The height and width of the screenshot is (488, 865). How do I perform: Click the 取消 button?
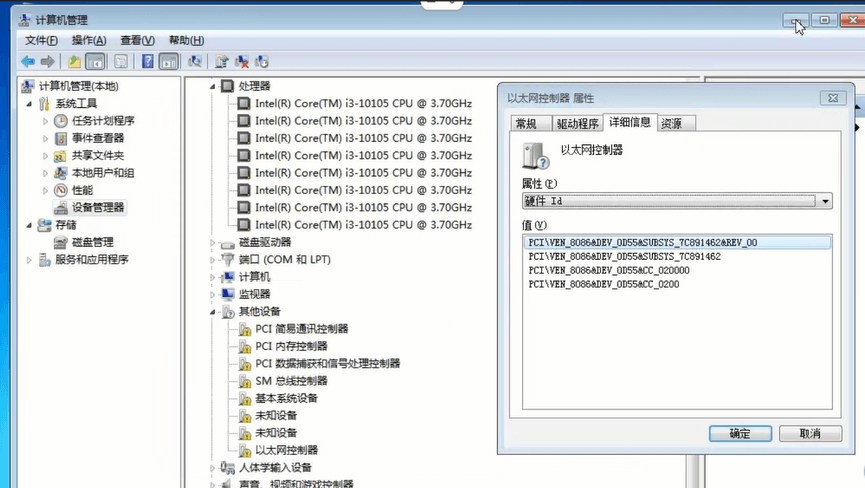click(810, 433)
